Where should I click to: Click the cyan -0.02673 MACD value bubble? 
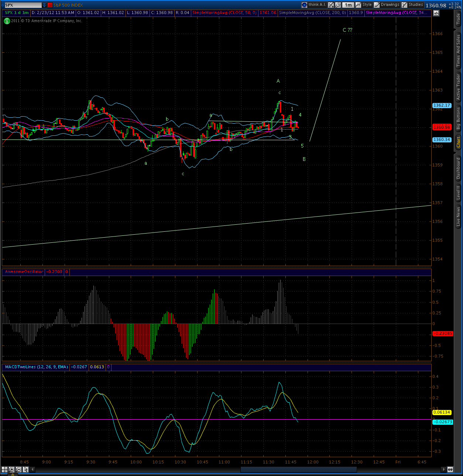tap(442, 422)
